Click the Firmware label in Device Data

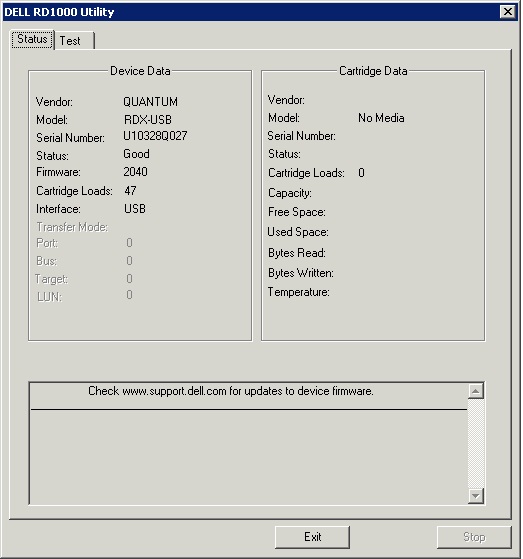(x=58, y=172)
